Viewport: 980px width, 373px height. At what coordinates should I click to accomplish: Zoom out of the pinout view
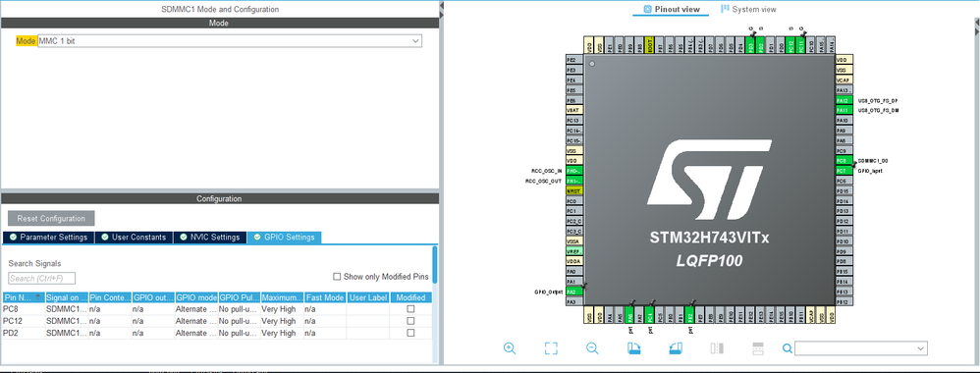click(592, 348)
